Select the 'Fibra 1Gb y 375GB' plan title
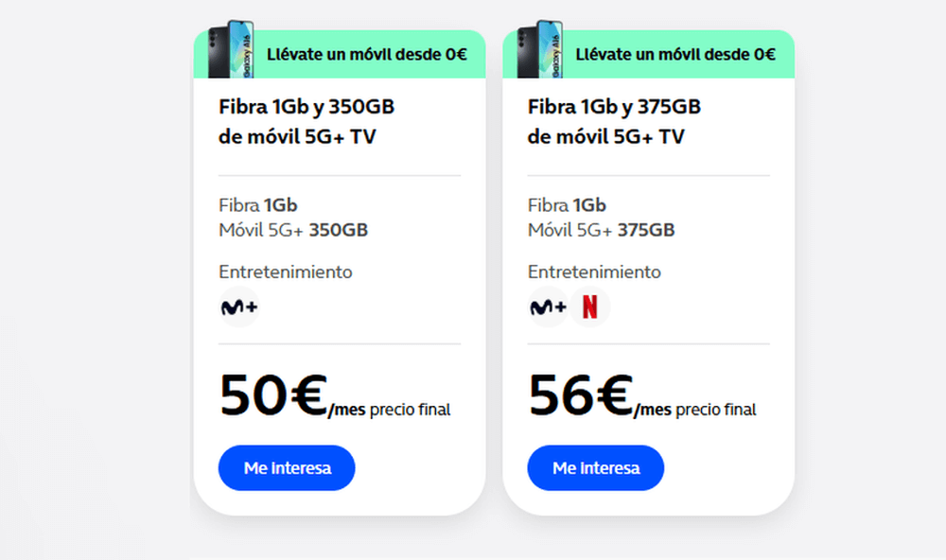Image resolution: width=946 pixels, height=560 pixels. tap(615, 121)
